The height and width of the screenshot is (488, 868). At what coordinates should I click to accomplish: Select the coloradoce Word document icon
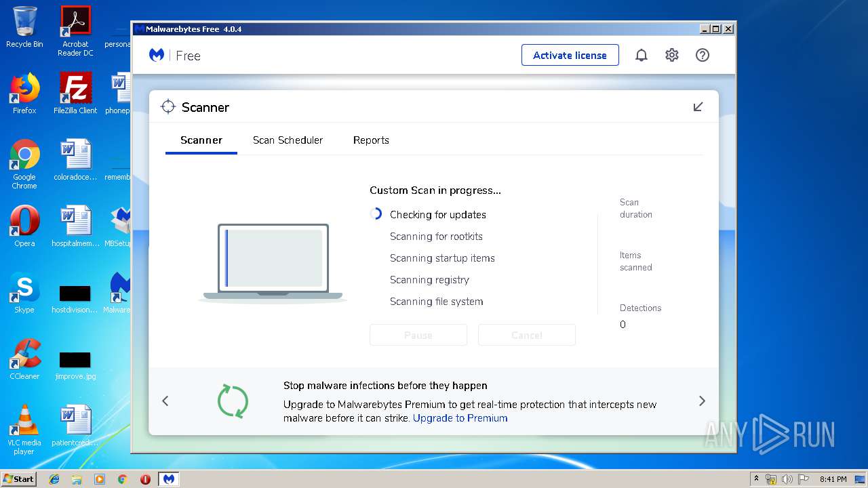tap(75, 160)
